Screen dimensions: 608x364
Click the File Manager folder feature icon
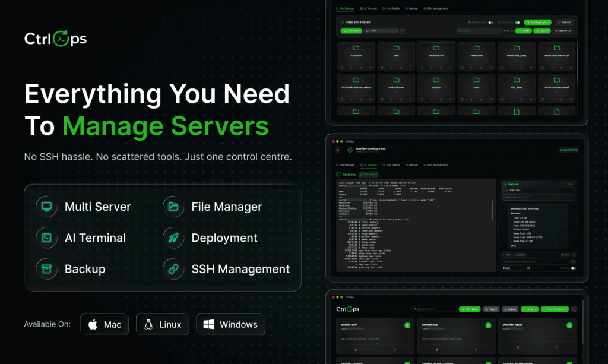click(x=173, y=207)
